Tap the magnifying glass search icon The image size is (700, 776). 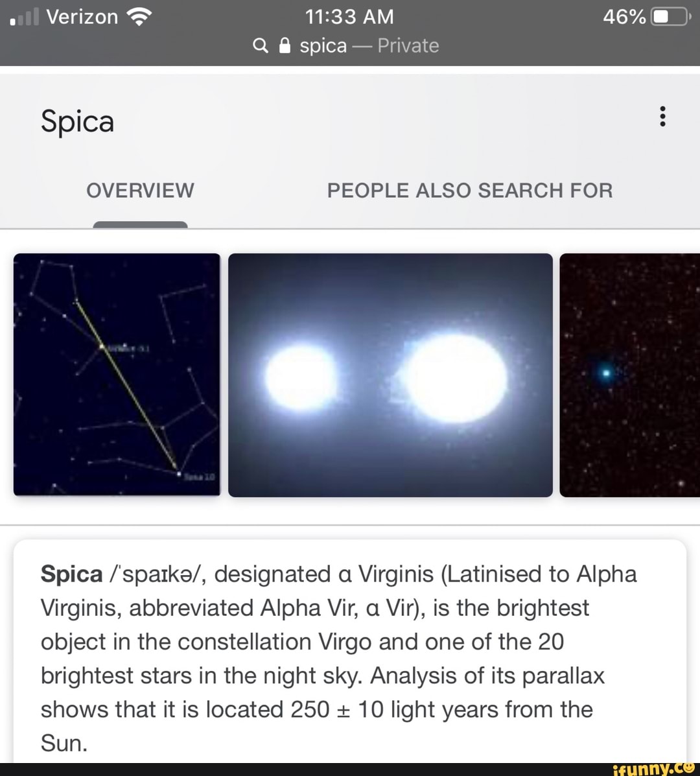(x=260, y=45)
